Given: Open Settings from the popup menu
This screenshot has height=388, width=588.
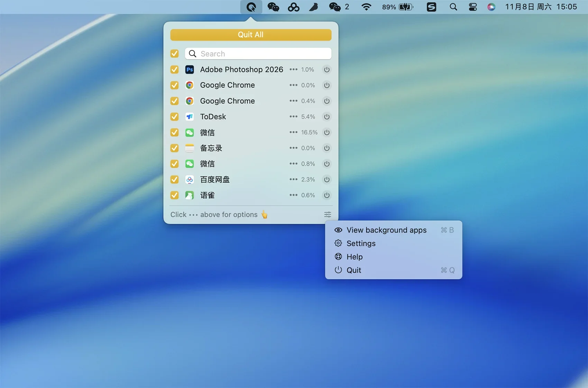Looking at the screenshot, I should 361,243.
